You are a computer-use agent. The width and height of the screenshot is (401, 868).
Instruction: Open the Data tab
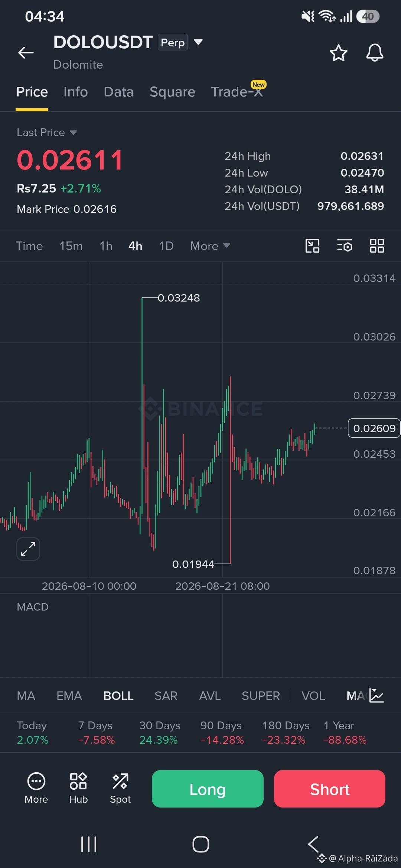point(118,92)
